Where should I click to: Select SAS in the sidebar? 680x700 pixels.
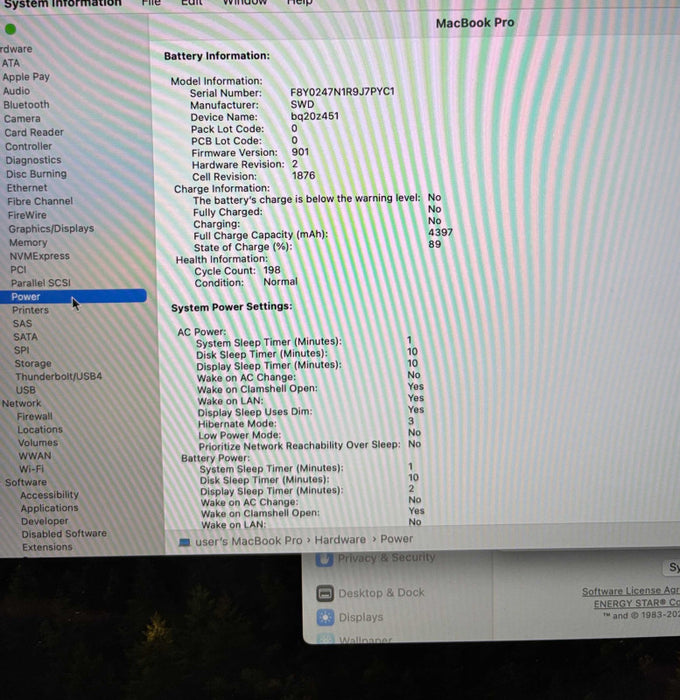pyautogui.click(x=22, y=323)
